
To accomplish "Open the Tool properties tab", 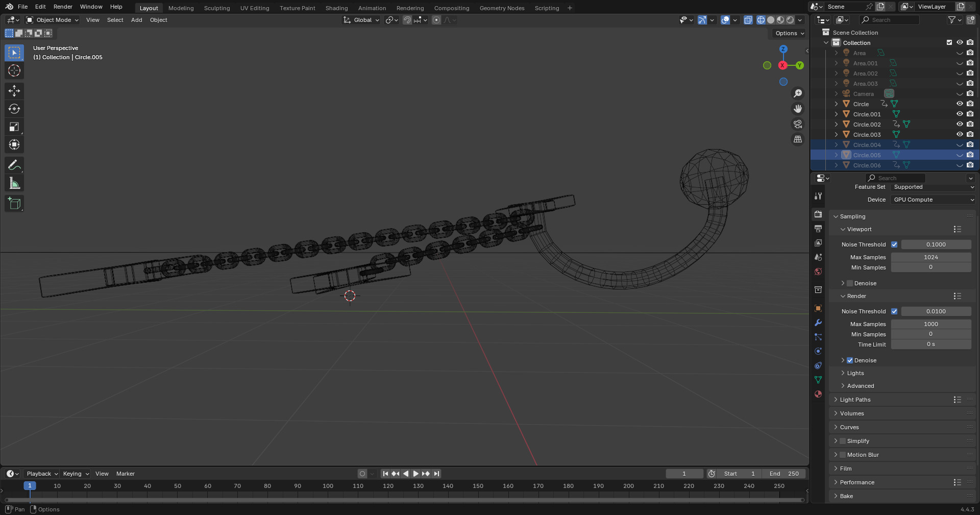I will (818, 196).
